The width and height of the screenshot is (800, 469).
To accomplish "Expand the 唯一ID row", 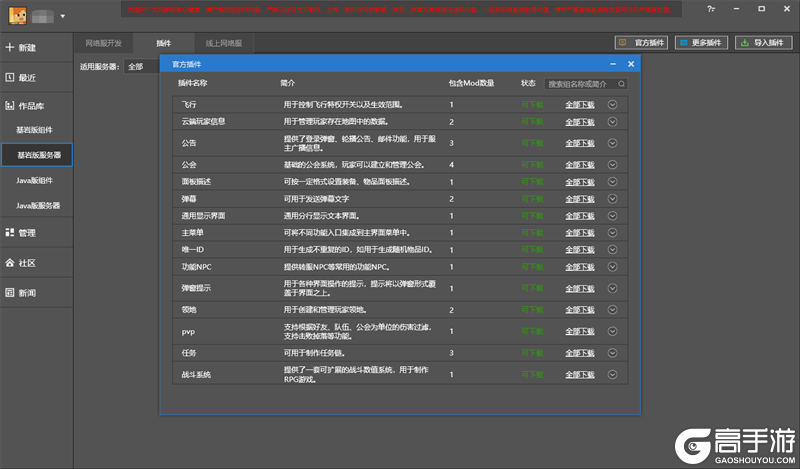I will click(x=612, y=250).
